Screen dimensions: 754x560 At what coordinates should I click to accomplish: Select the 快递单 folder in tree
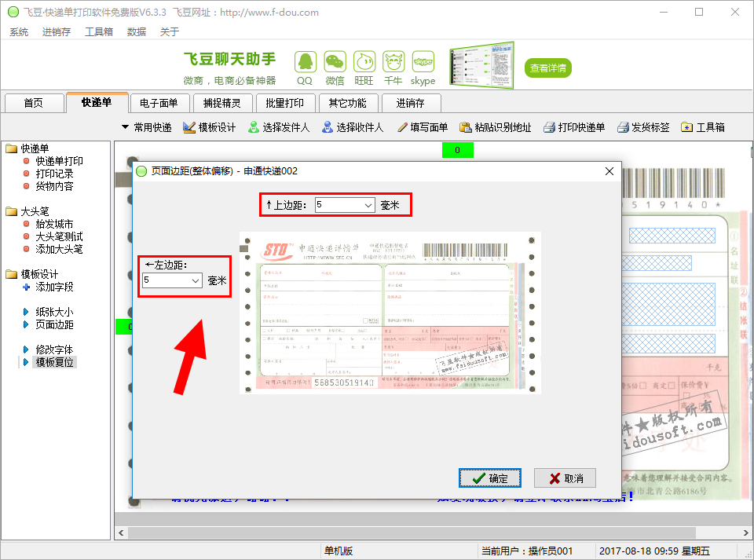(27, 148)
